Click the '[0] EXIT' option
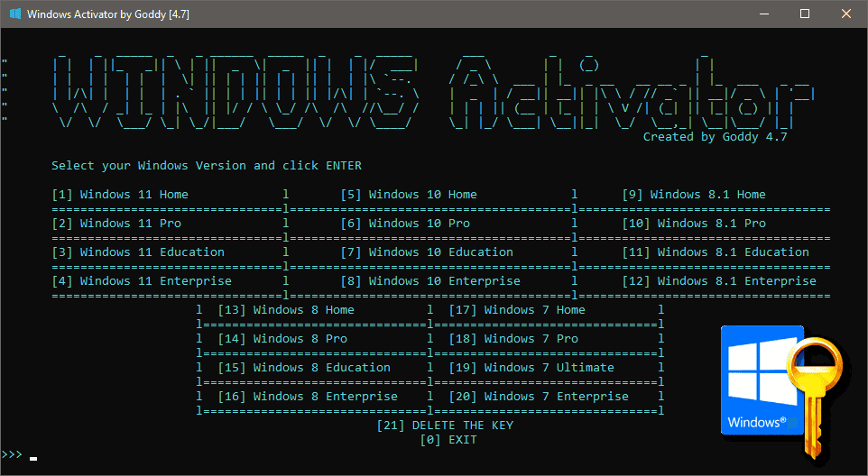This screenshot has height=476, width=868. tap(448, 440)
